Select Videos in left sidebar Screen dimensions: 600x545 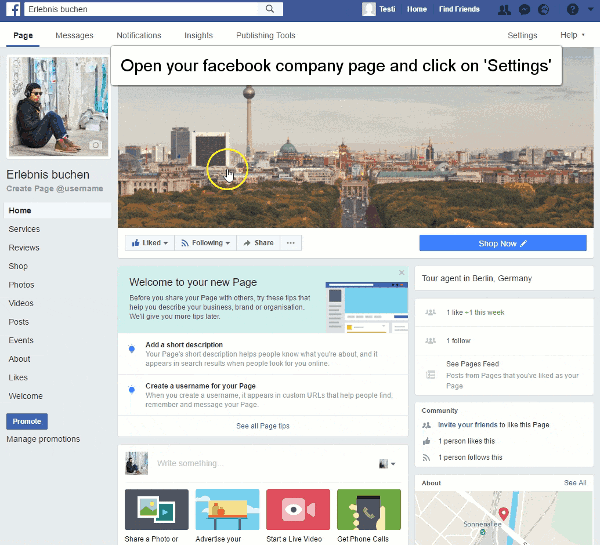[21, 303]
